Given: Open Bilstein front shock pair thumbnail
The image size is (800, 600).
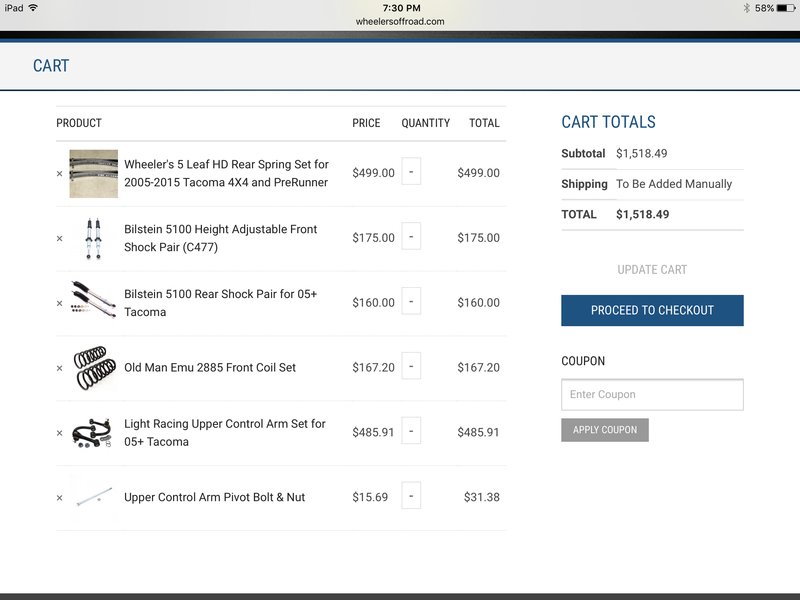Looking at the screenshot, I should (93, 238).
